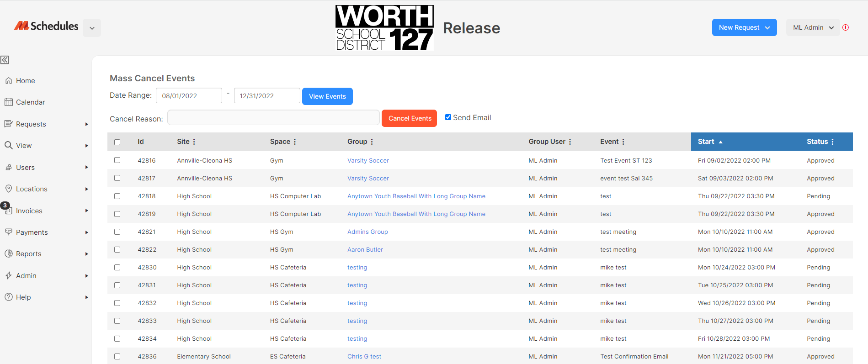Screen dimensions: 868x364
Task: Click the Invoices badge showing 3
Action: click(5, 206)
